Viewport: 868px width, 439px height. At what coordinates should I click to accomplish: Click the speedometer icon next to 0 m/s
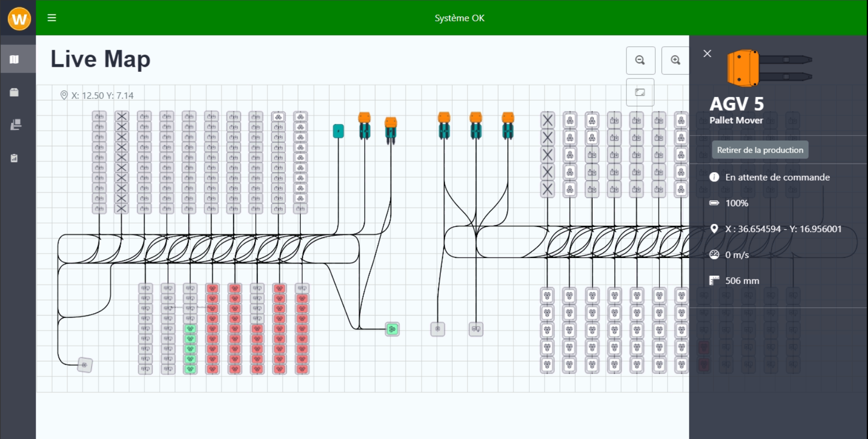click(x=714, y=254)
